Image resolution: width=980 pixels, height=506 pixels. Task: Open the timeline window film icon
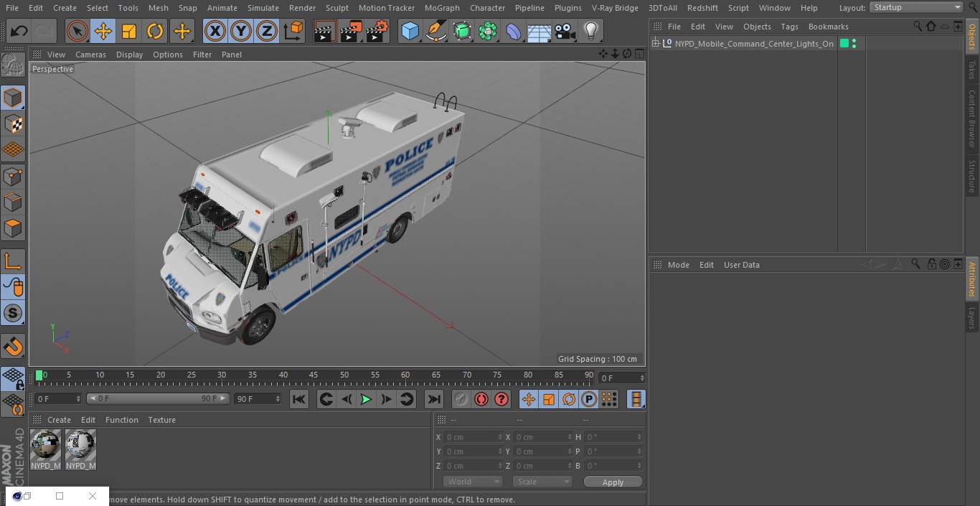coord(636,399)
